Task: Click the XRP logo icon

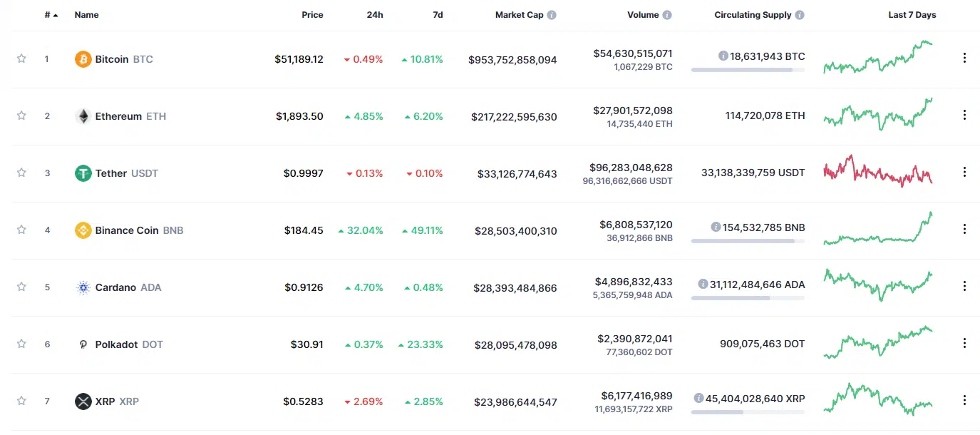Action: tap(83, 401)
